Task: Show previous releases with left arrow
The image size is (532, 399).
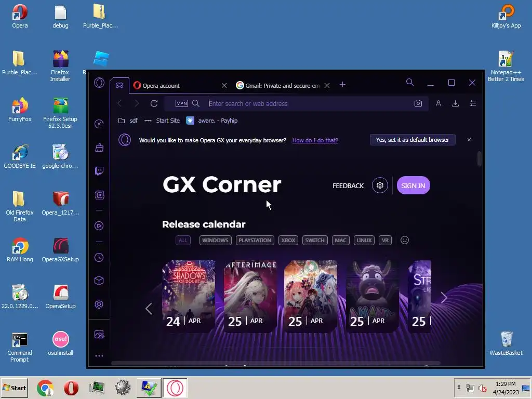Action: 149,309
